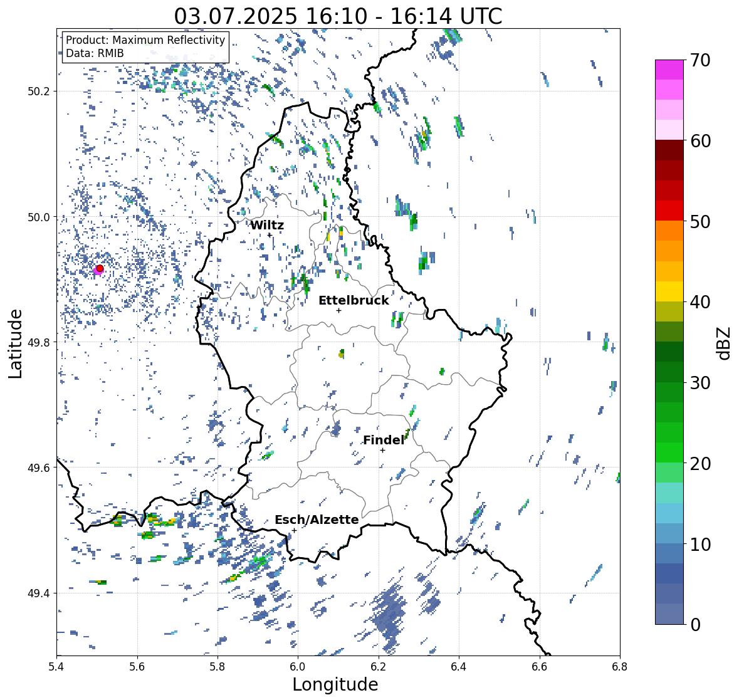Click the longitude tick label 6.8
Viewport: 739px width, 700px height.
click(619, 666)
